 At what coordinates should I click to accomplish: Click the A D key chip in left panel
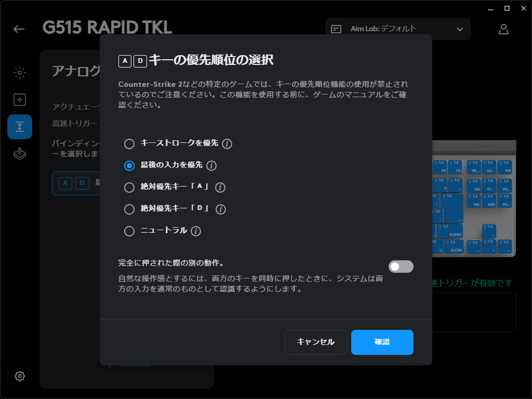(x=73, y=183)
